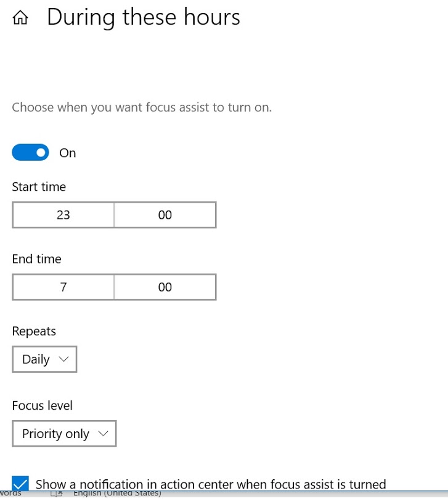Change the End time minutes field
Screen dimensions: 448x499
(165, 287)
